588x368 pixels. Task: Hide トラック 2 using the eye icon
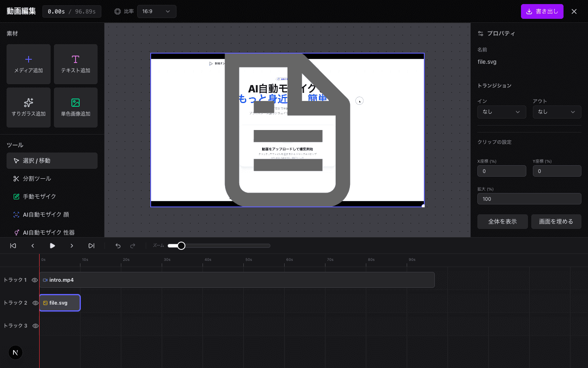pyautogui.click(x=35, y=303)
